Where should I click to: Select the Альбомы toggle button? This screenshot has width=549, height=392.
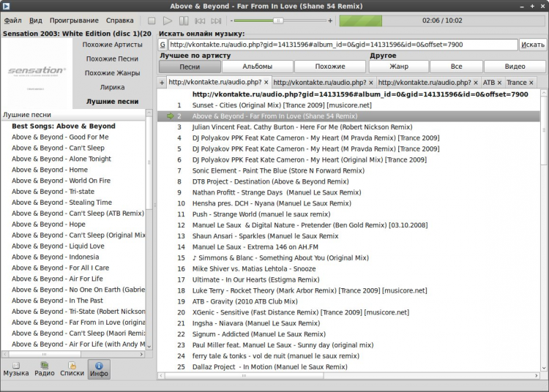[x=258, y=67]
